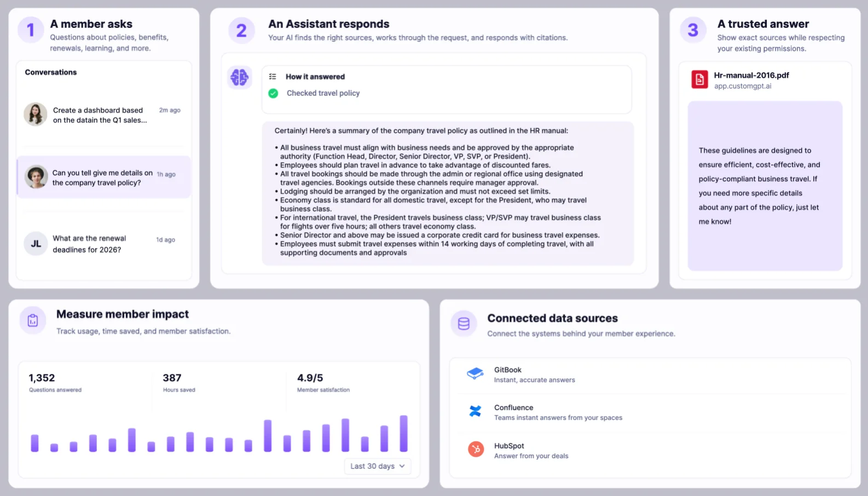Click the An Assistant responds heading
Image resolution: width=868 pixels, height=496 pixels.
(x=329, y=24)
